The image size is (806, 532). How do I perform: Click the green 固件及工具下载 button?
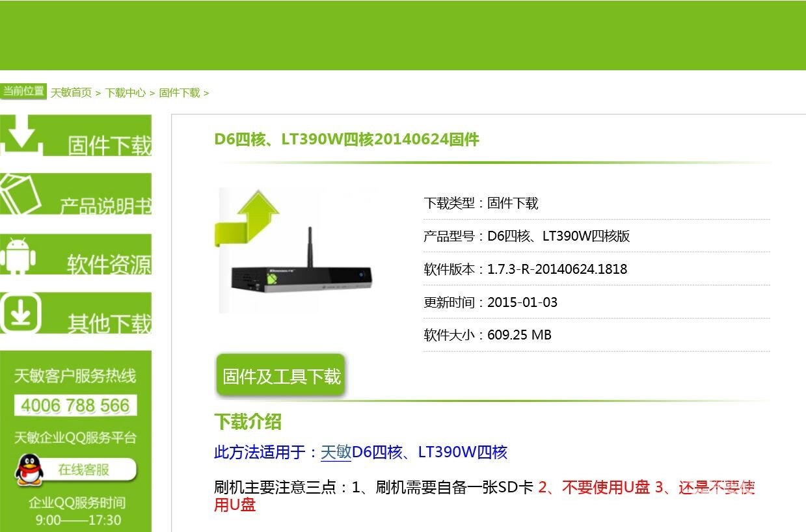(x=280, y=375)
